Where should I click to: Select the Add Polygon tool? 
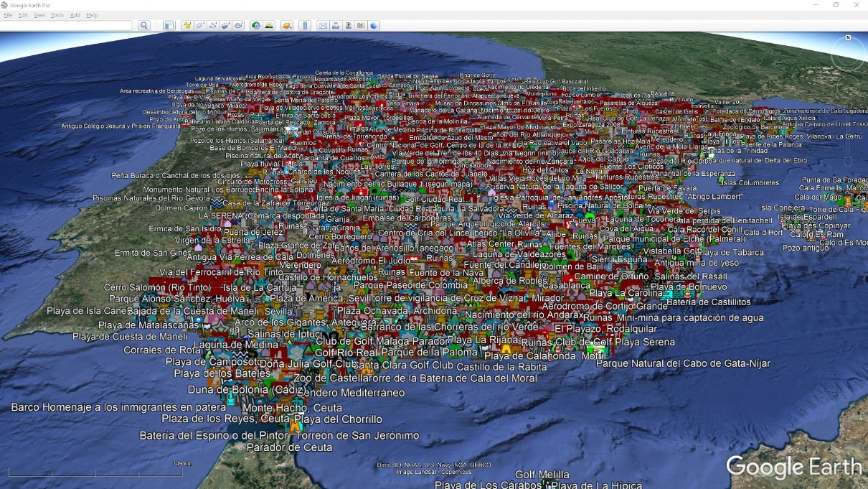(x=200, y=26)
